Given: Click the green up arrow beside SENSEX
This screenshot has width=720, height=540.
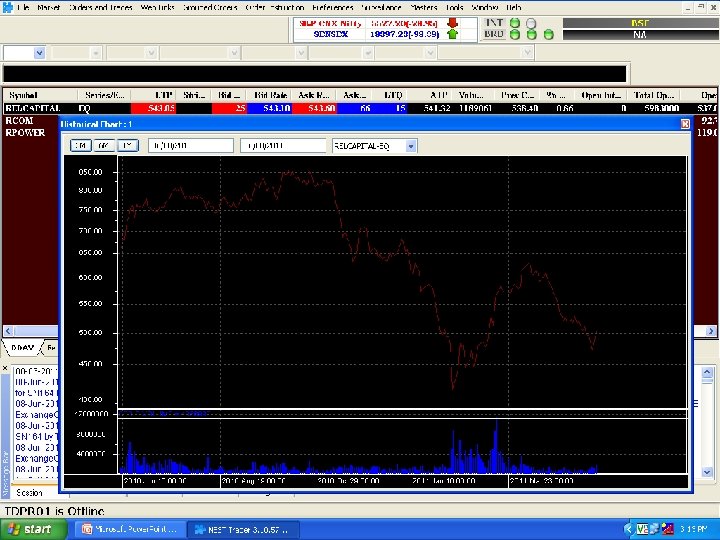Looking at the screenshot, I should 452,34.
